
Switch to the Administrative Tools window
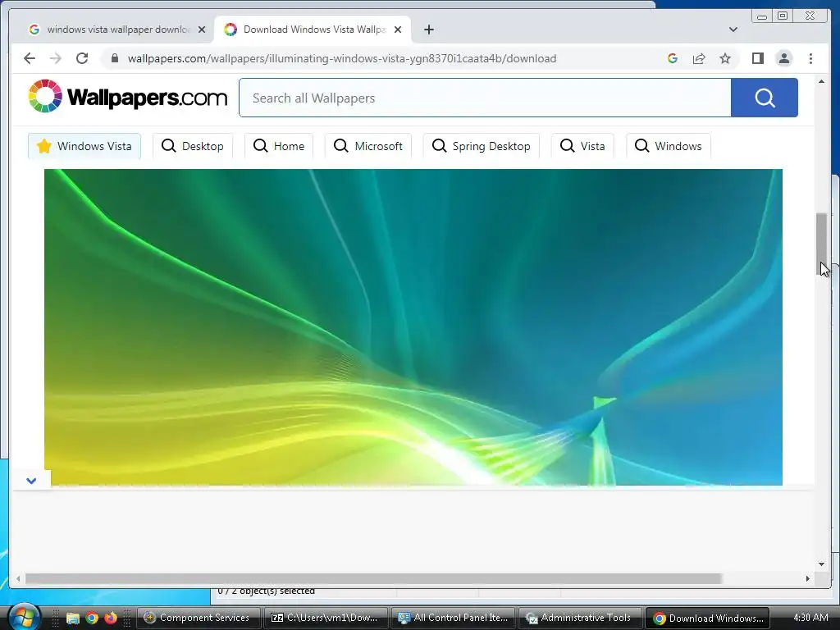point(580,618)
